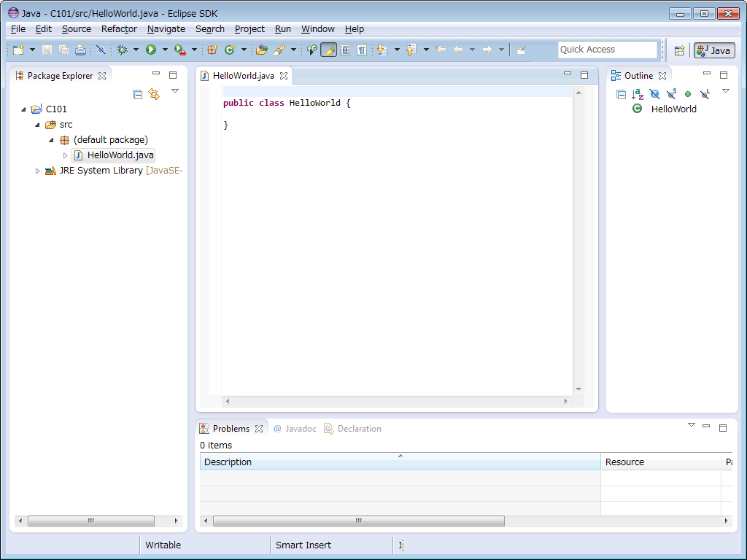Toggle Hide Local Types in Outline
747x560 pixels.
[x=705, y=94]
